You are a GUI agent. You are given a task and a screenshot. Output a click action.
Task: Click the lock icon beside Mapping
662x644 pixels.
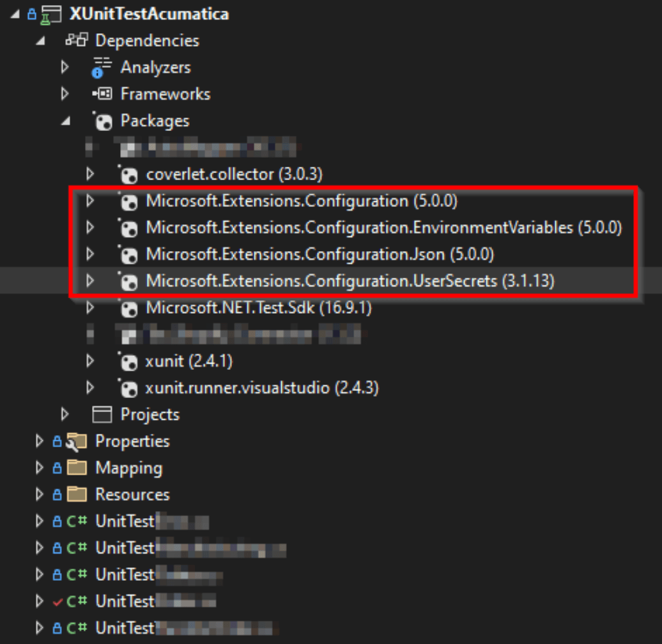coord(58,468)
